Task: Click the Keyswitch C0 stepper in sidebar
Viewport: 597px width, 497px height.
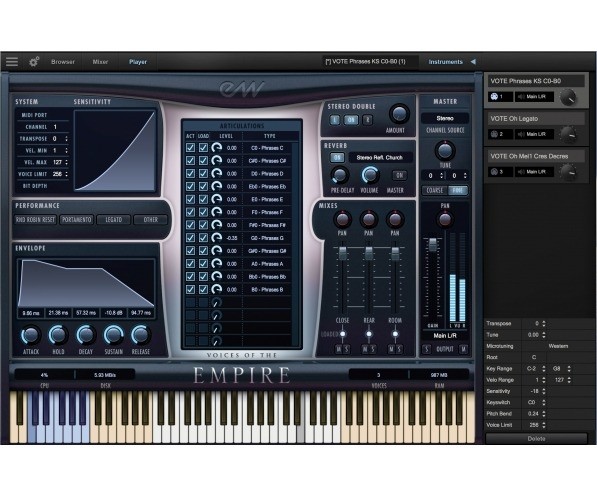Action: 544,403
